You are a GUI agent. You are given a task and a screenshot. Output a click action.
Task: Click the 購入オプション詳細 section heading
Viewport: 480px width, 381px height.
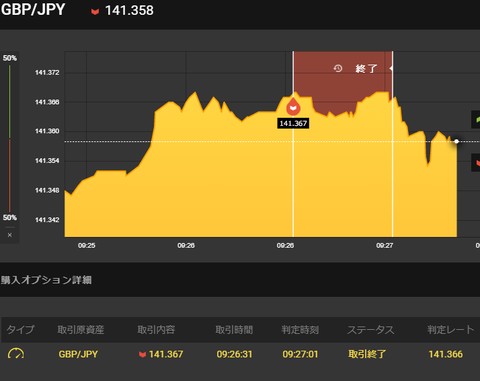point(46,280)
